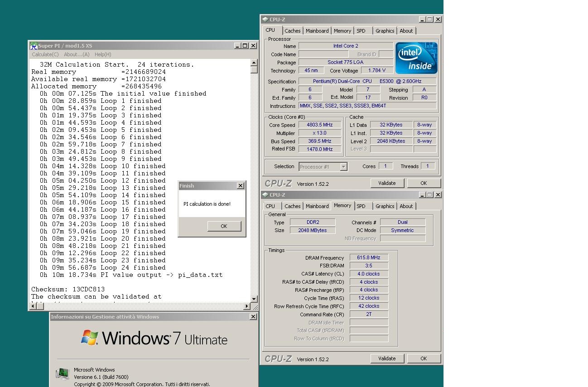Click Super PI vertical scrollbar up arrow
588x387 pixels.
coord(254,63)
